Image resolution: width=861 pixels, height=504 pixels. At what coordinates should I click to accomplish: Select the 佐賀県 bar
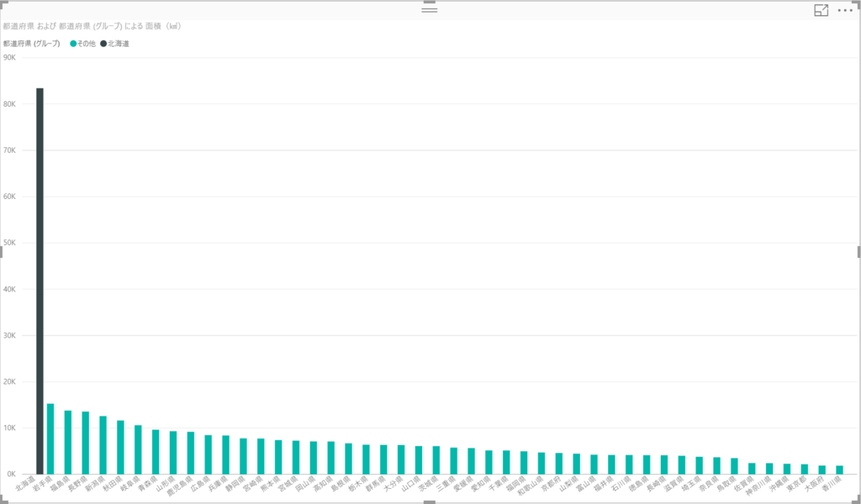752,469
